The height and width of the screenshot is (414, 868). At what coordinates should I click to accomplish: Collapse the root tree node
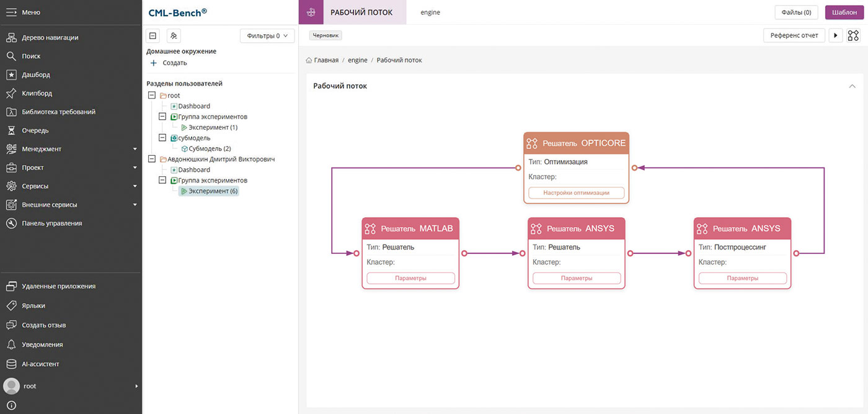152,96
